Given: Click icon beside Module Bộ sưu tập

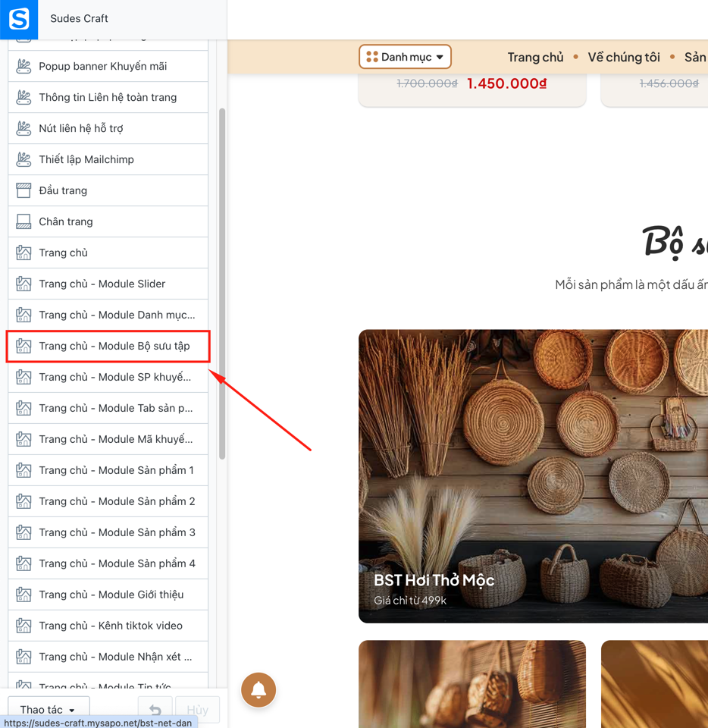Looking at the screenshot, I should 23,347.
